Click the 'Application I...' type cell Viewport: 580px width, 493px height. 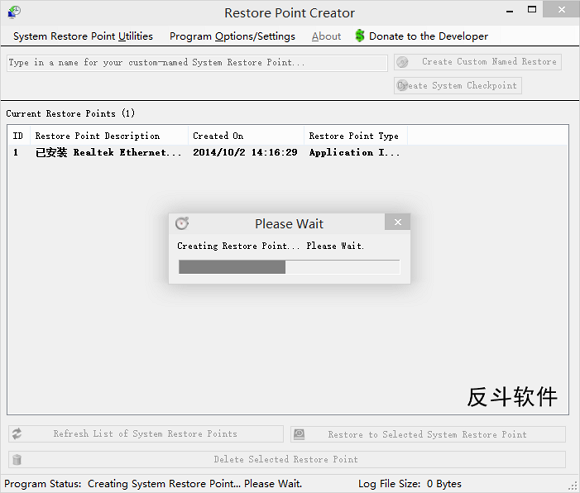click(354, 152)
